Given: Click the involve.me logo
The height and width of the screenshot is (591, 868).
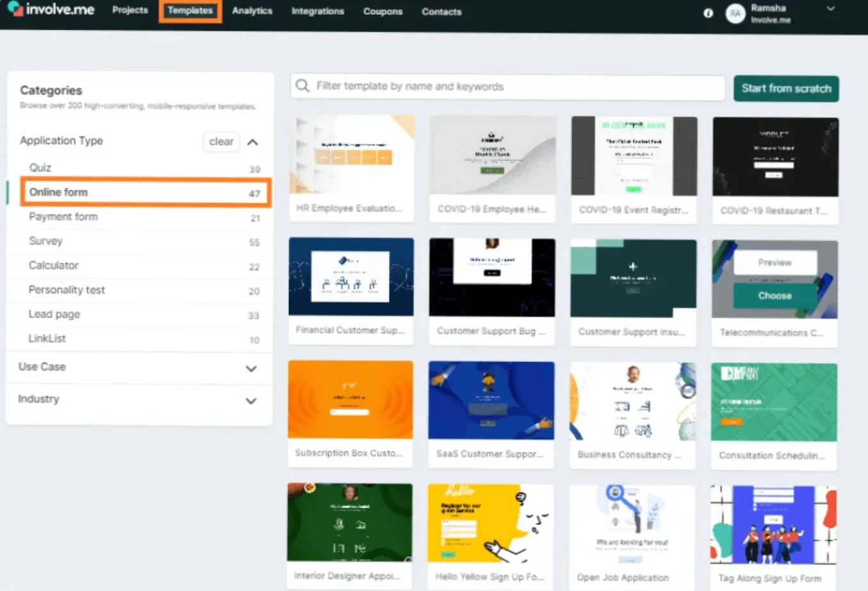Looking at the screenshot, I should point(51,10).
